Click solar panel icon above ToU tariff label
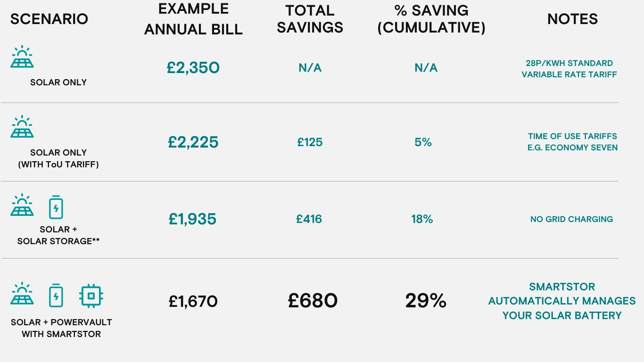644x362 pixels. pos(22,127)
